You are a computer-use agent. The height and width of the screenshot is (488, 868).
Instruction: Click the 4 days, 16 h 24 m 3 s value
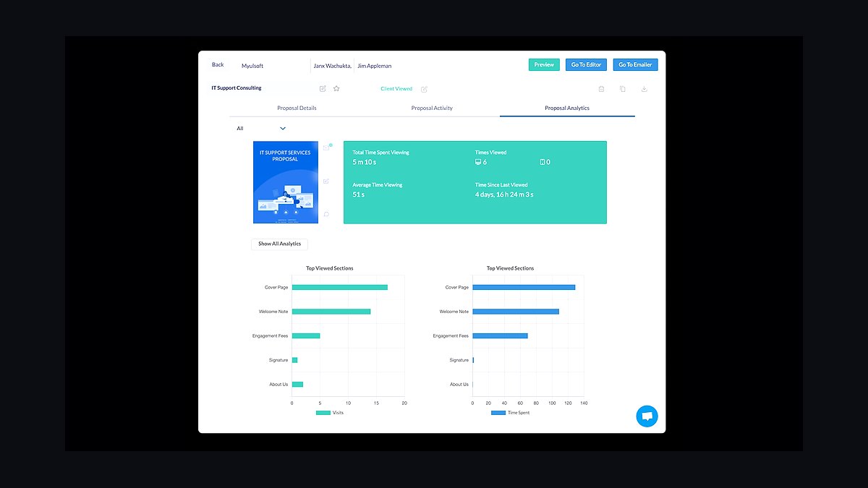click(504, 194)
